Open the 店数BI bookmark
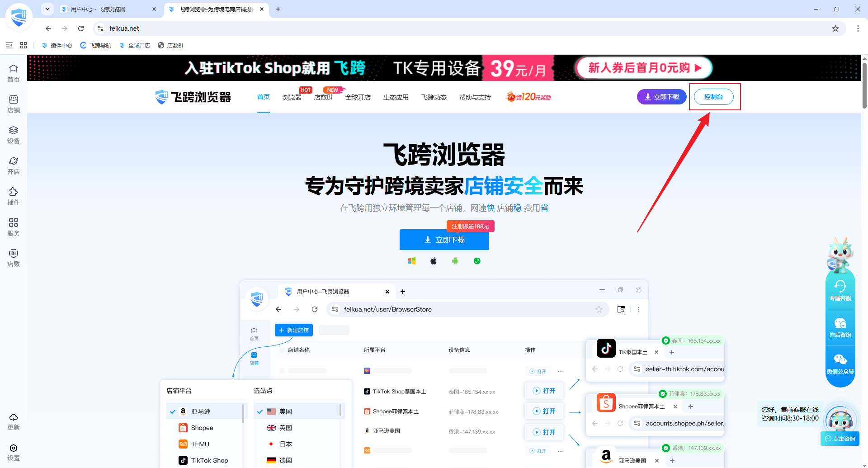This screenshot has height=468, width=868. (170, 45)
